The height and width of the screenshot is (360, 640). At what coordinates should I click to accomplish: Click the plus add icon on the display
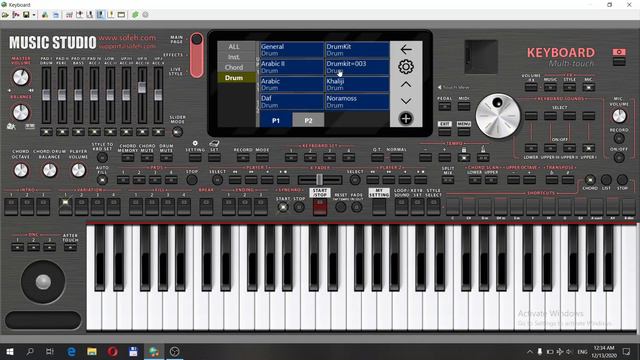pos(406,119)
